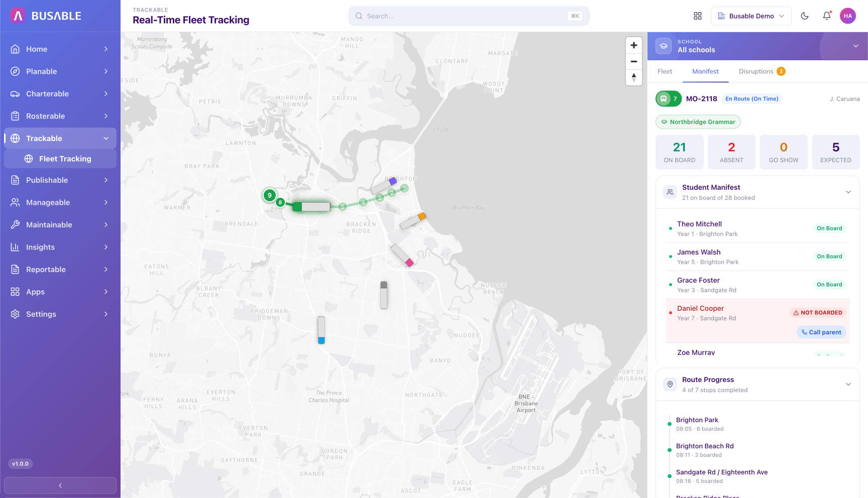
Task: Open Fleet Tracking in the sidebar
Action: (x=60, y=159)
